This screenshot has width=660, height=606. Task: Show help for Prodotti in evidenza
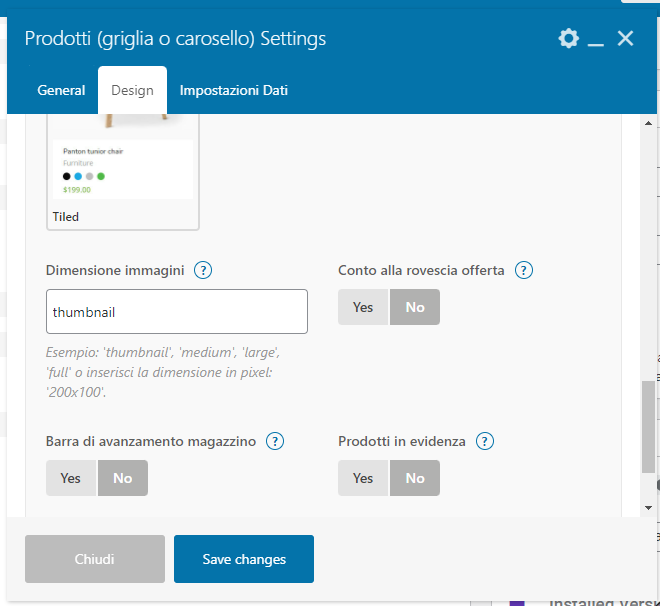(485, 441)
